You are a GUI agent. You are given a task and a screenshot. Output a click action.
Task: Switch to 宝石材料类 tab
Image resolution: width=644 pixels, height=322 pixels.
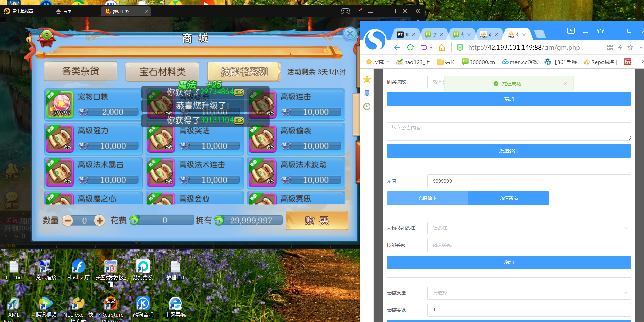point(162,71)
